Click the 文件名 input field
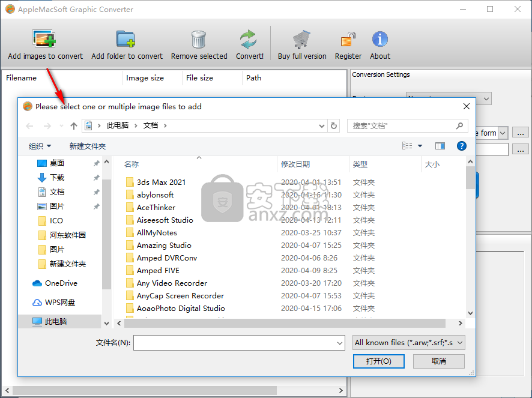The height and width of the screenshot is (398, 532). click(x=239, y=343)
